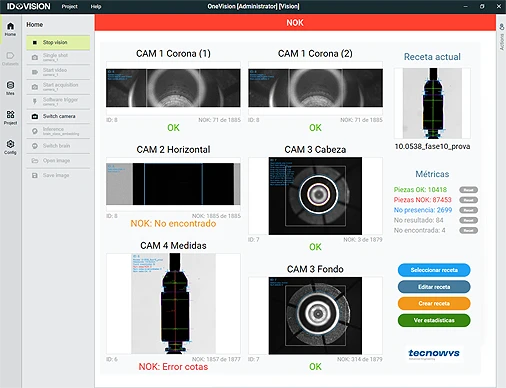Screen dimensions: 506x388
Task: Open the database sidebar icon
Action: (x=10, y=88)
